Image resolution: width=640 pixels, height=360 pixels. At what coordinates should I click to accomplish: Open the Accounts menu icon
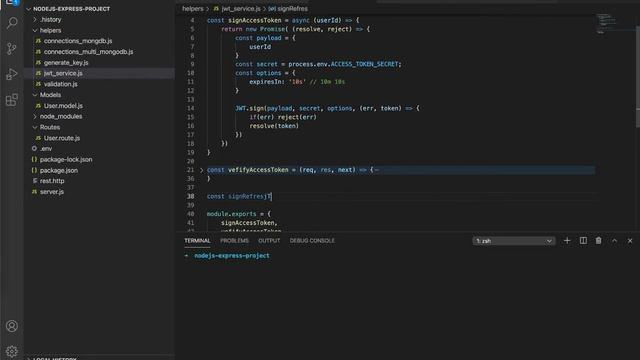pos(12,326)
